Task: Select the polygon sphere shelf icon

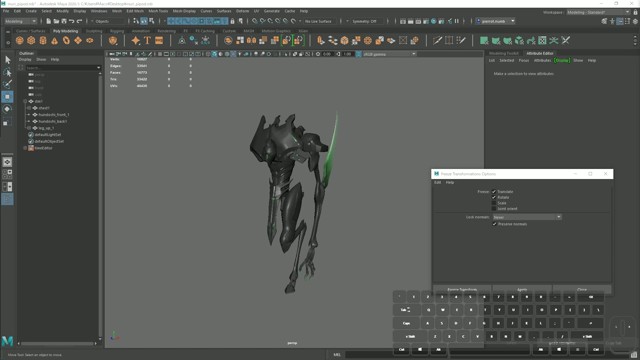Action: pos(19,40)
